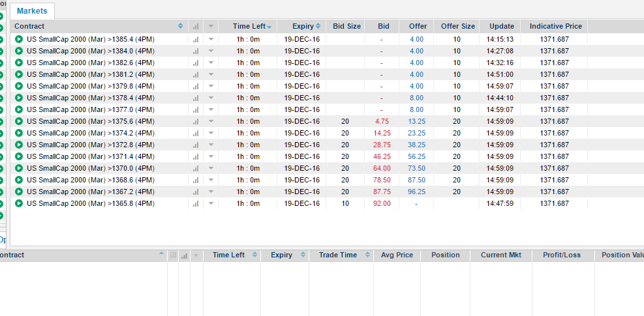Open chart icon for >1378.4 contract
This screenshot has height=316, width=644.
pos(196,98)
